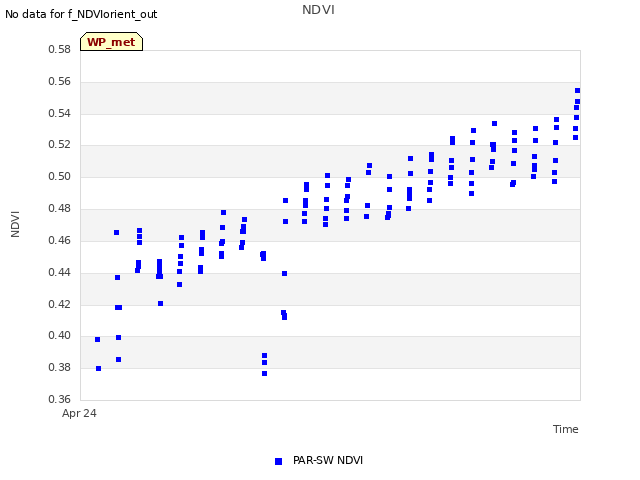Click the 0.50 y-axis tick label
The height and width of the screenshot is (480, 640).
tap(59, 176)
